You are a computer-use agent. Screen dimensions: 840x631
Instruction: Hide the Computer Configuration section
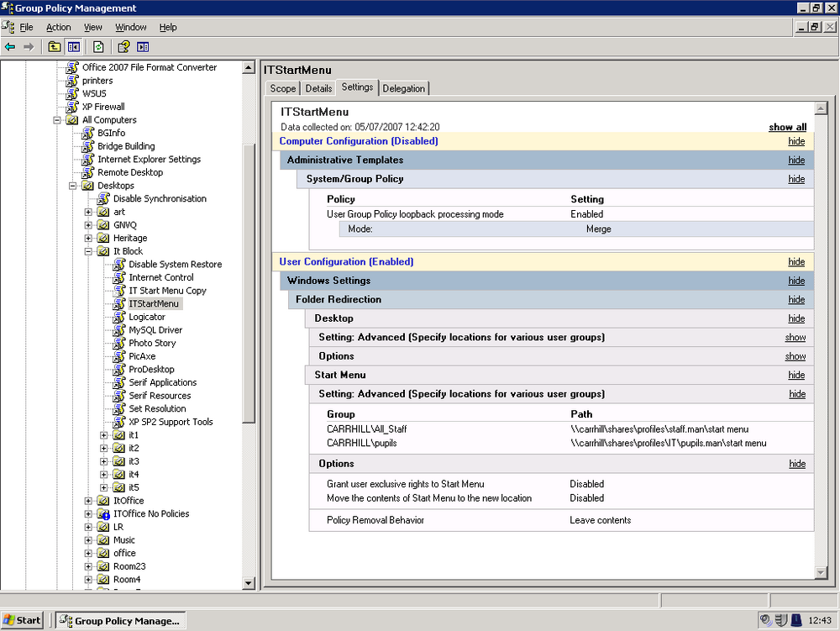796,141
